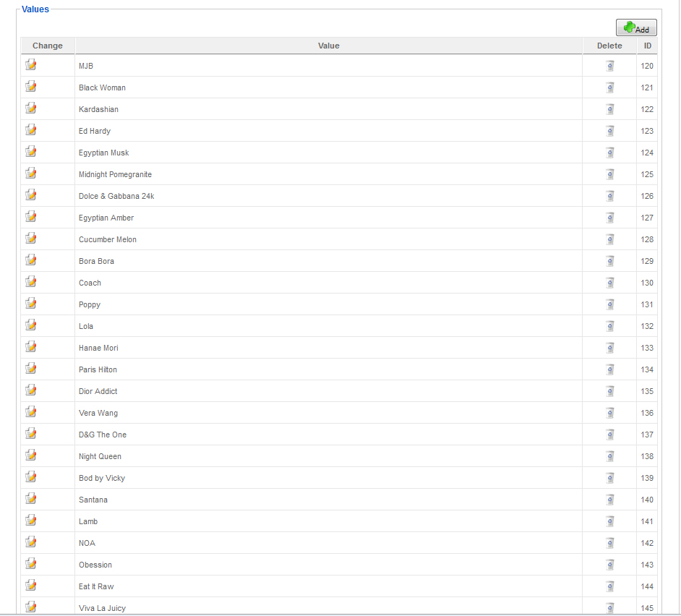Edit the MJB value
Image resolution: width=681 pixels, height=616 pixels.
tap(31, 65)
